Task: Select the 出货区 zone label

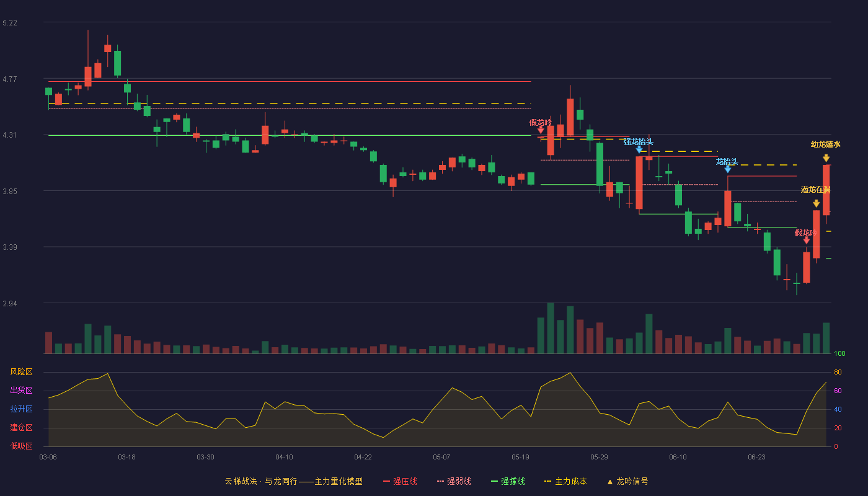Action: 21,391
